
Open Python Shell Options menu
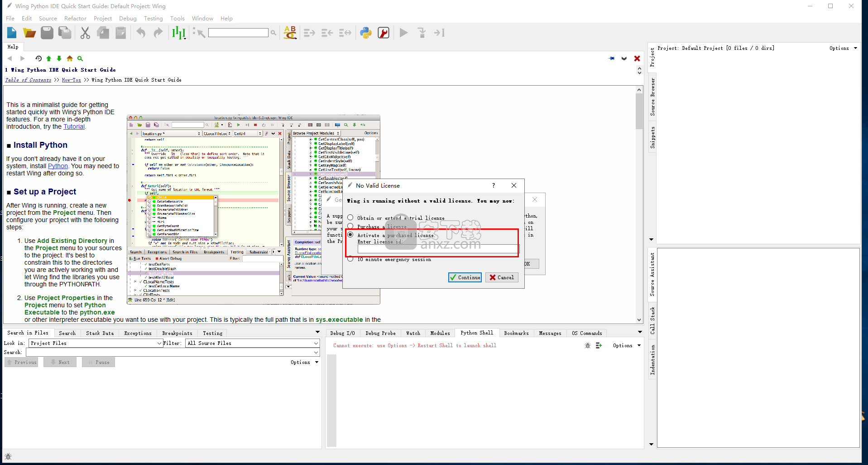pyautogui.click(x=627, y=345)
